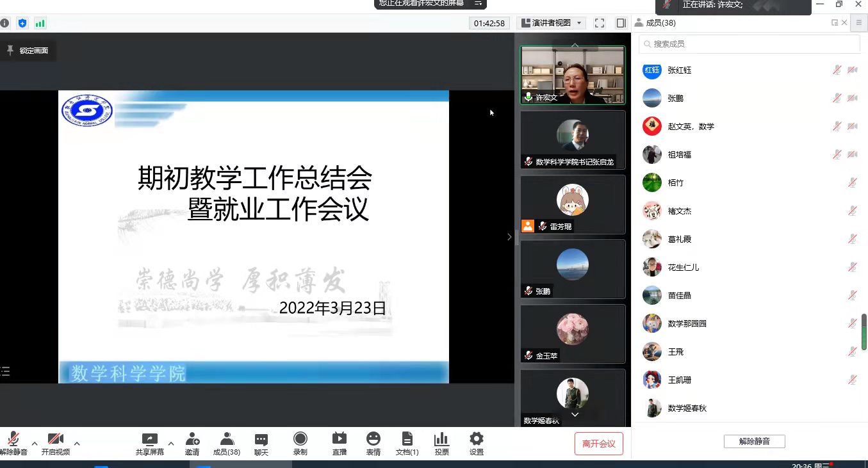Click the red 离开会议 leave button

(x=598, y=444)
